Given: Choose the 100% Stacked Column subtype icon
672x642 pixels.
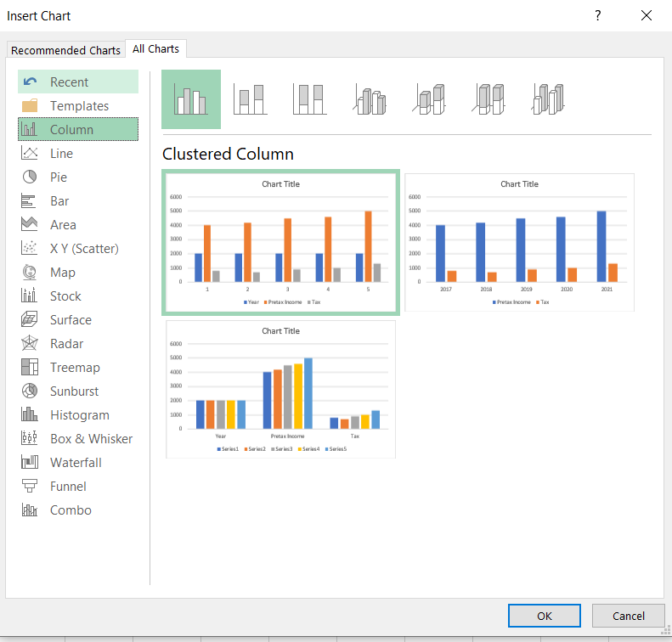Looking at the screenshot, I should (x=310, y=99).
